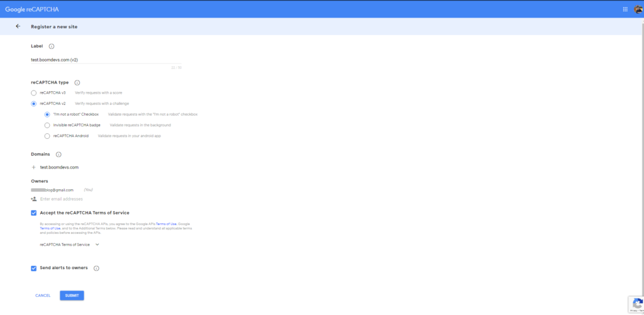
Task: Click "Validate requests in the background" text
Action: point(140,125)
